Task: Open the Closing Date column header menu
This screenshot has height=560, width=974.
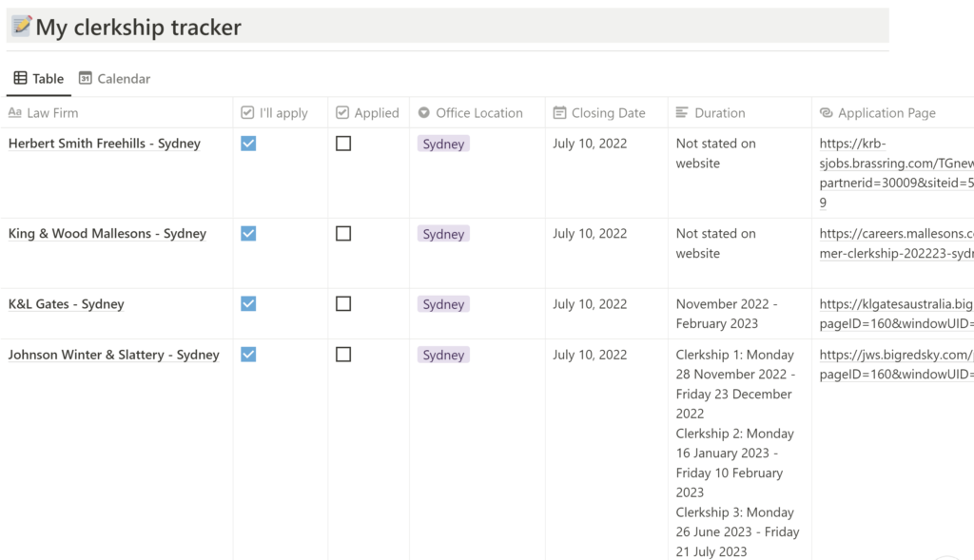Action: pos(607,112)
